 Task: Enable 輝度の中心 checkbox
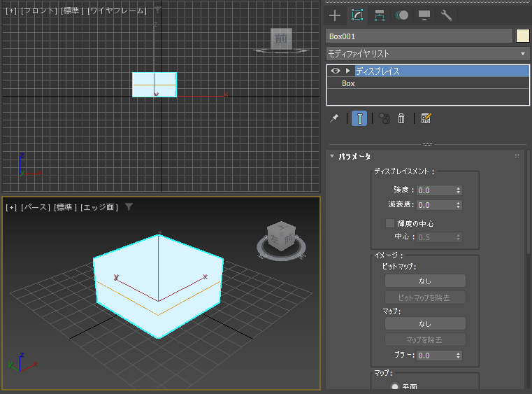(x=390, y=223)
